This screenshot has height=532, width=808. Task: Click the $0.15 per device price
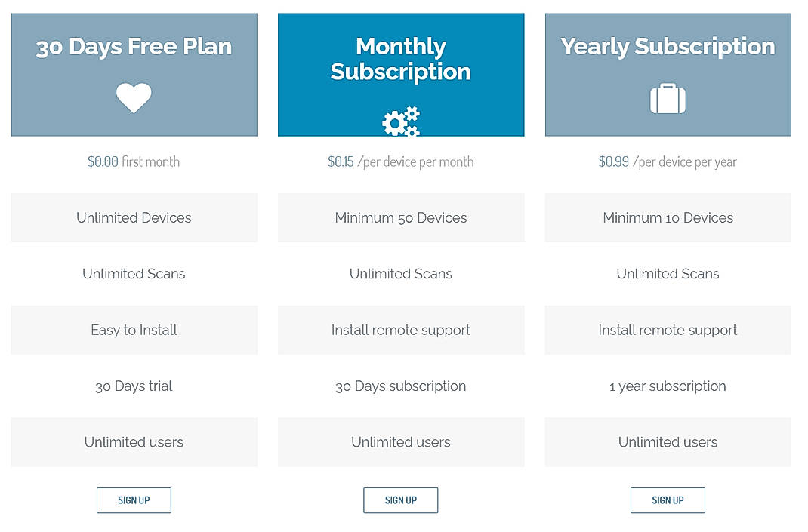point(400,161)
